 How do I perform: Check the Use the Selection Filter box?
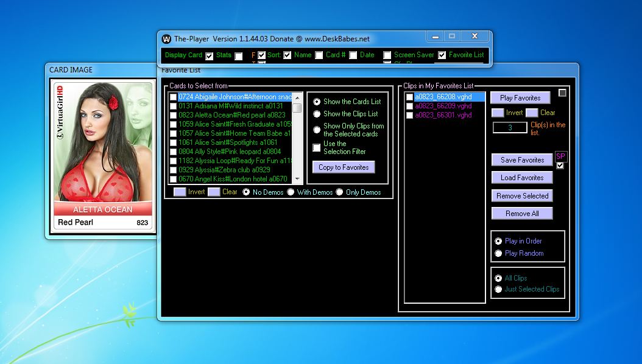[317, 148]
